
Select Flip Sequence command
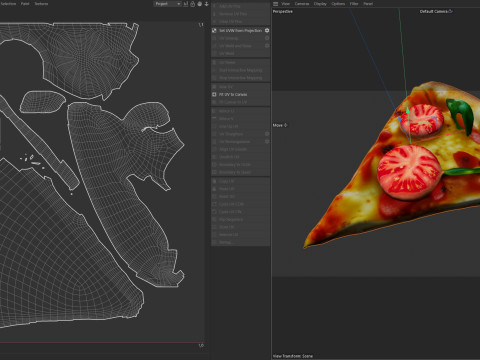point(240,219)
